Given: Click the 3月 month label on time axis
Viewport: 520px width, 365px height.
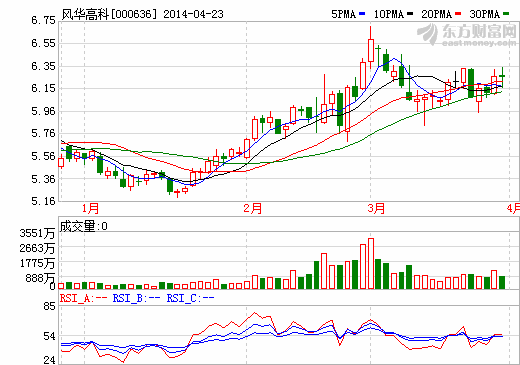Looking at the screenshot, I should [376, 209].
